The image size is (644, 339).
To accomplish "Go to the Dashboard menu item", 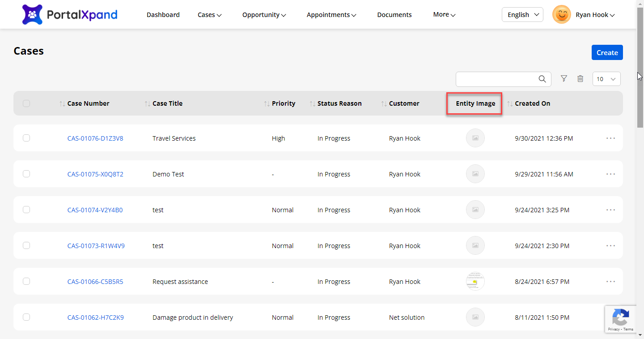I will tap(163, 15).
